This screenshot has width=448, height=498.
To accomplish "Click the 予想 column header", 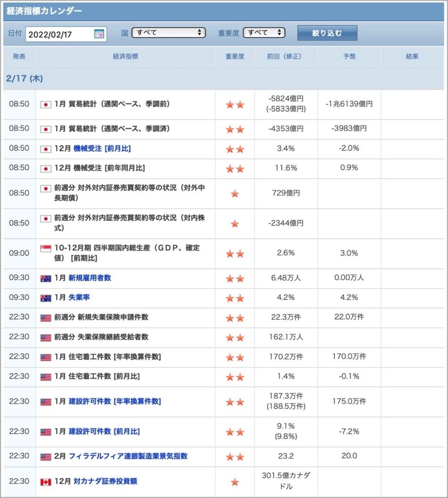I will (x=349, y=56).
